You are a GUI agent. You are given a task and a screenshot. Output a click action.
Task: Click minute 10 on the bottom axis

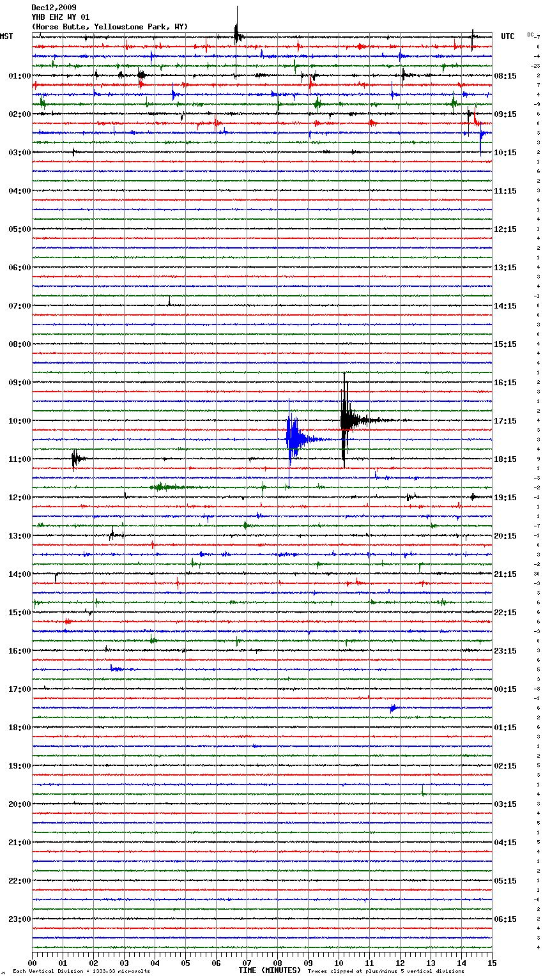339,963
